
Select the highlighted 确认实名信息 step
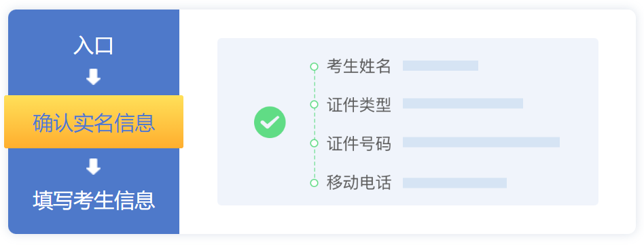94,122
